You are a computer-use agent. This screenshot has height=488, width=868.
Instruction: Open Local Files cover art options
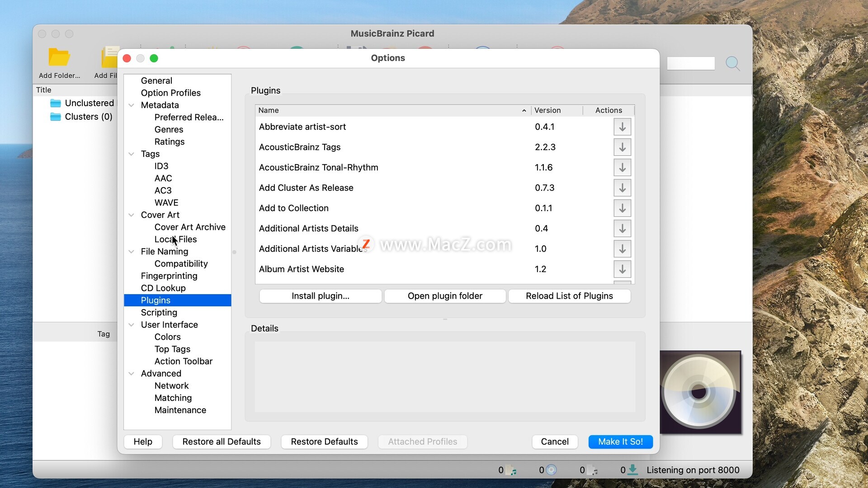[x=175, y=239]
